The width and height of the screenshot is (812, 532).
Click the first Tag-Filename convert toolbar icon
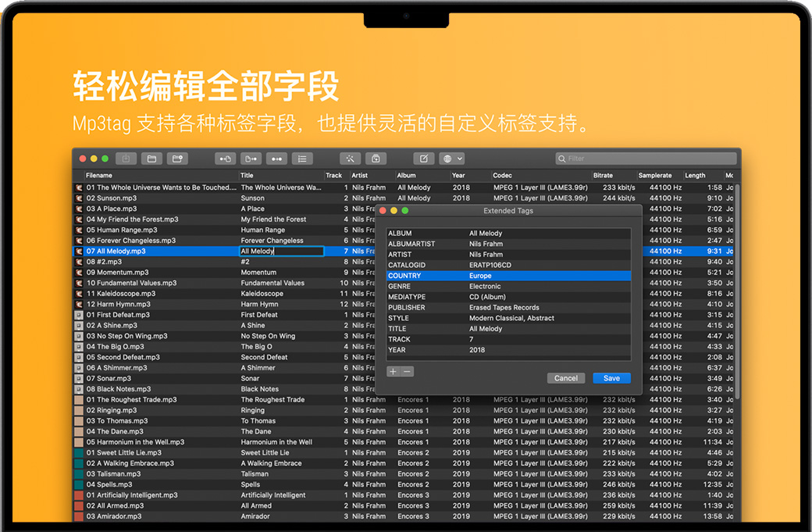coord(226,159)
